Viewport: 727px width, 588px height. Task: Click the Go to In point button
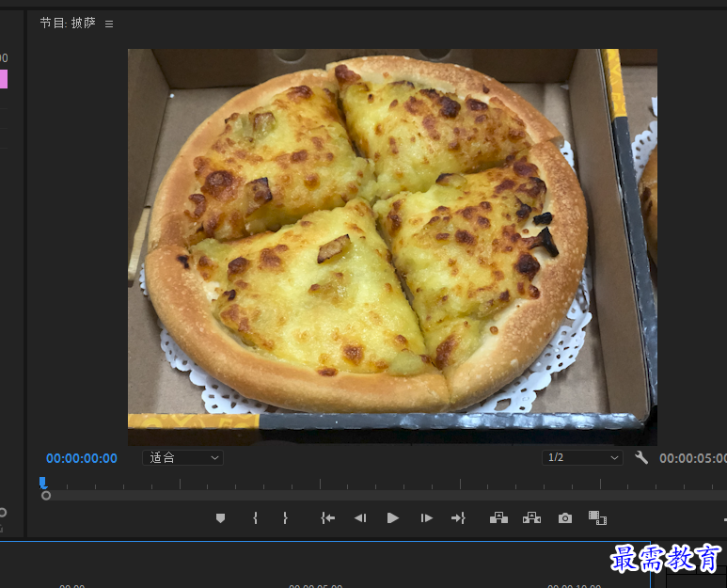pos(328,518)
